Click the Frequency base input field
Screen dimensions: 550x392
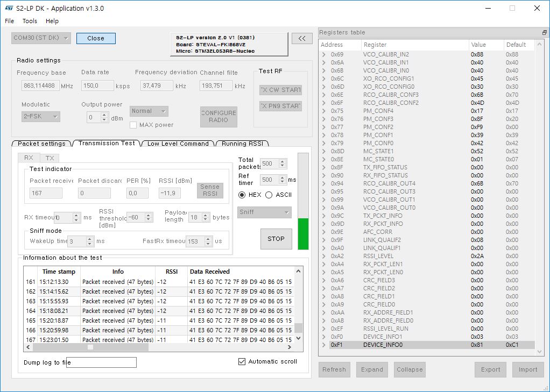[40, 85]
